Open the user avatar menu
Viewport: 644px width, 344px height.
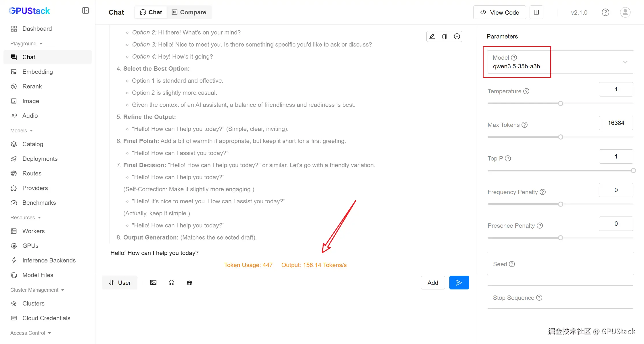click(x=625, y=12)
